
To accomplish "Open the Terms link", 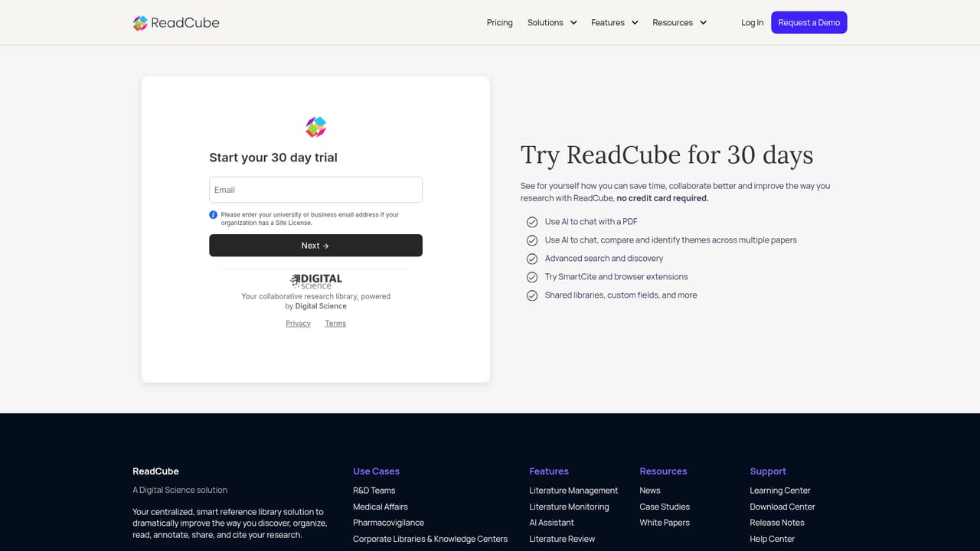I will pyautogui.click(x=335, y=324).
